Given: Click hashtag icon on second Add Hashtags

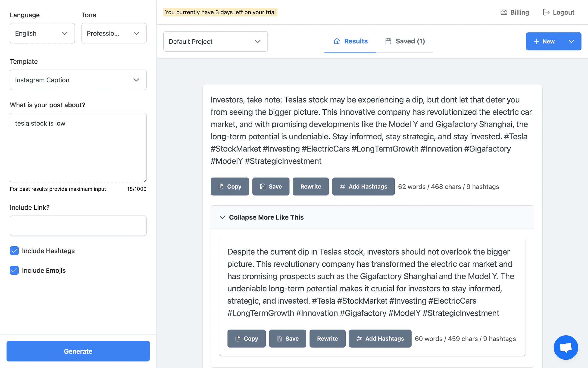Looking at the screenshot, I should pyautogui.click(x=359, y=339).
